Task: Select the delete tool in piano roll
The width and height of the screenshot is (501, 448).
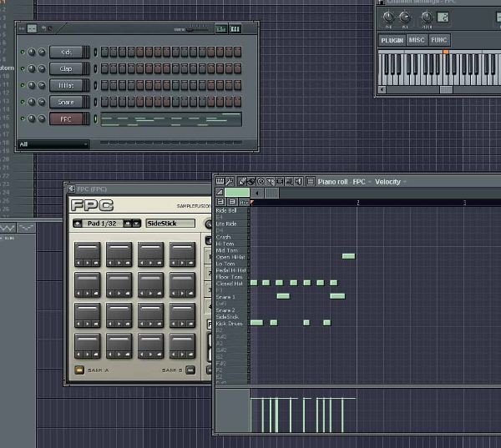Action: point(261,182)
